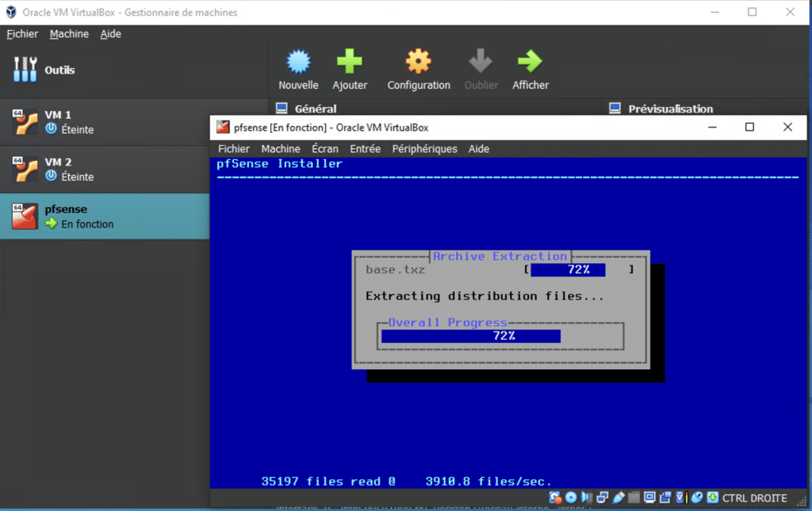The height and width of the screenshot is (511, 812).
Task: Open the Entrée menu
Action: tap(365, 149)
